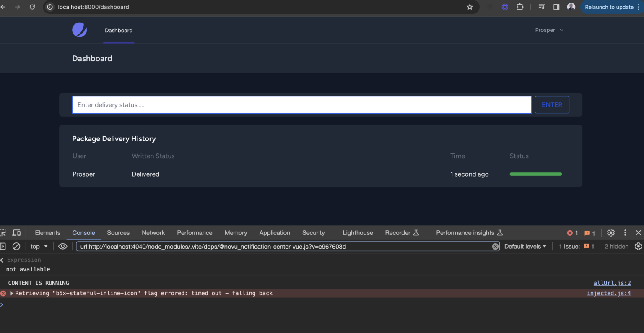Click the green delivery status bar

[535, 174]
